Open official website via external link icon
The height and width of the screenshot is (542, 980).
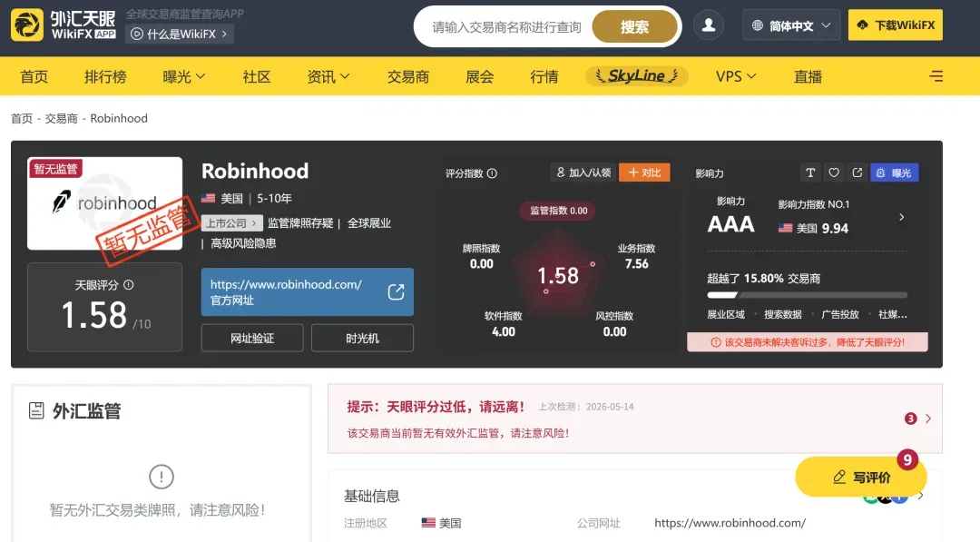pyautogui.click(x=396, y=292)
